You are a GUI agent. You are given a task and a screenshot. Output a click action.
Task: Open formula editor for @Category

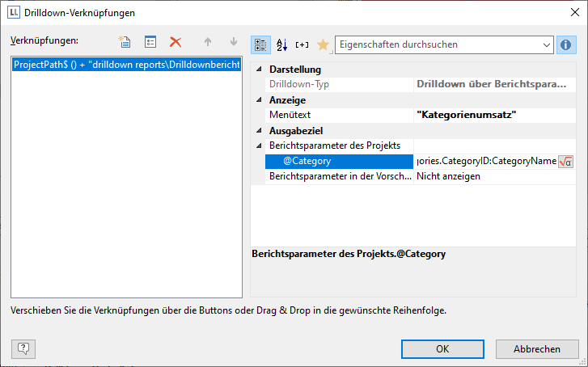point(565,162)
